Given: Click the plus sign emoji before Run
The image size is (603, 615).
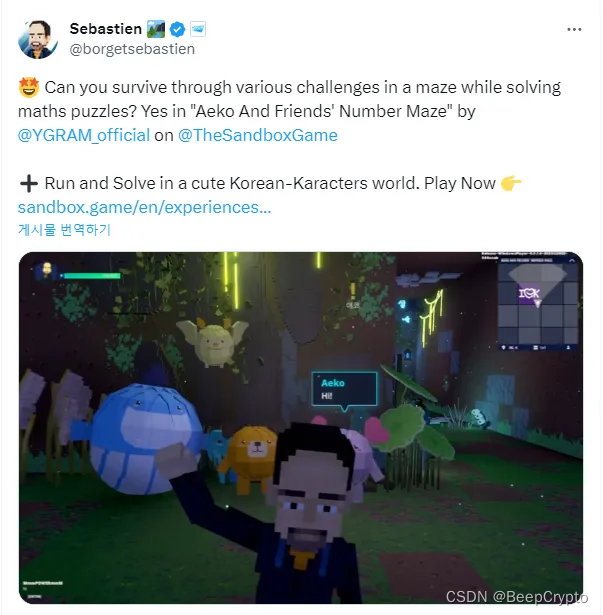Looking at the screenshot, I should tap(29, 184).
